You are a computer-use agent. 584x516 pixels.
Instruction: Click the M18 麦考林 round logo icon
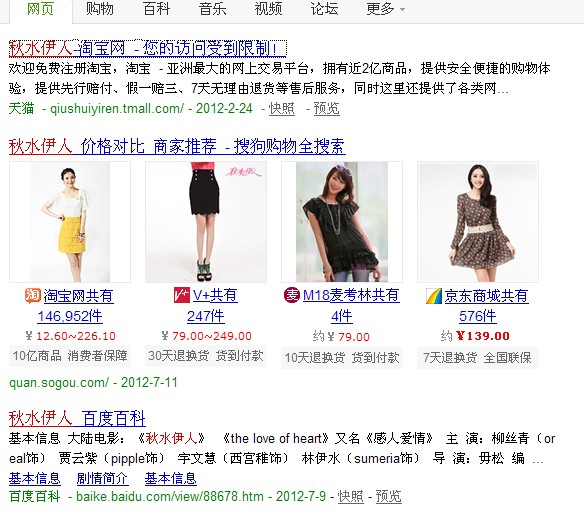[292, 295]
